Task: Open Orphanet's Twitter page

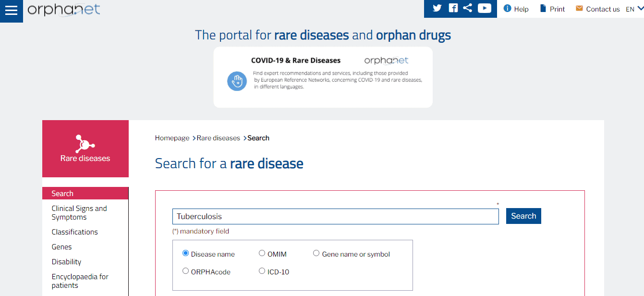Action: coord(437,8)
